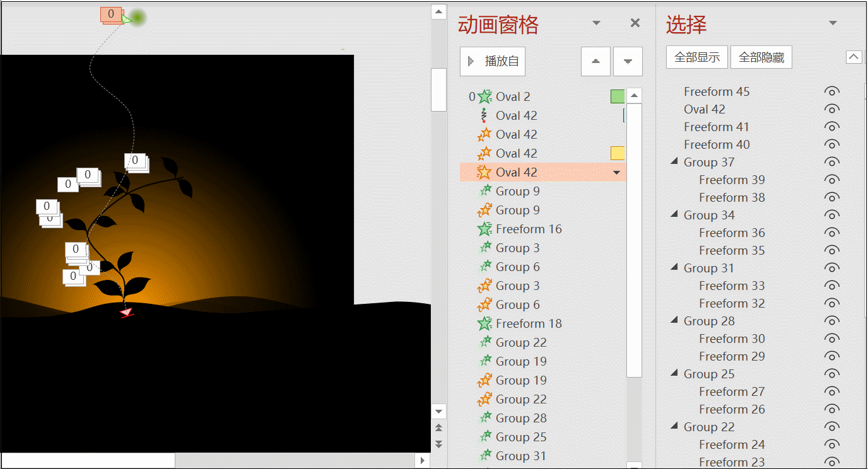Select Freeform 33 in the selection pane
Image resolution: width=868 pixels, height=469 pixels.
point(732,286)
